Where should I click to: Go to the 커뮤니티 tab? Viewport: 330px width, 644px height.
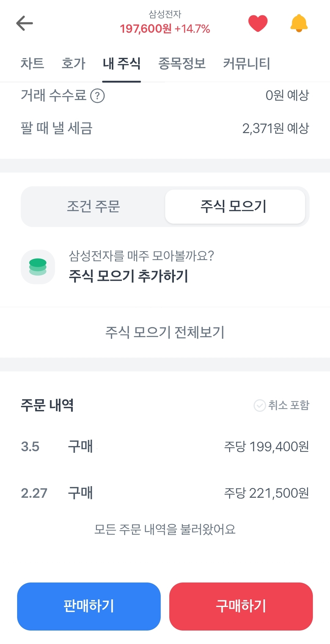[x=246, y=64]
